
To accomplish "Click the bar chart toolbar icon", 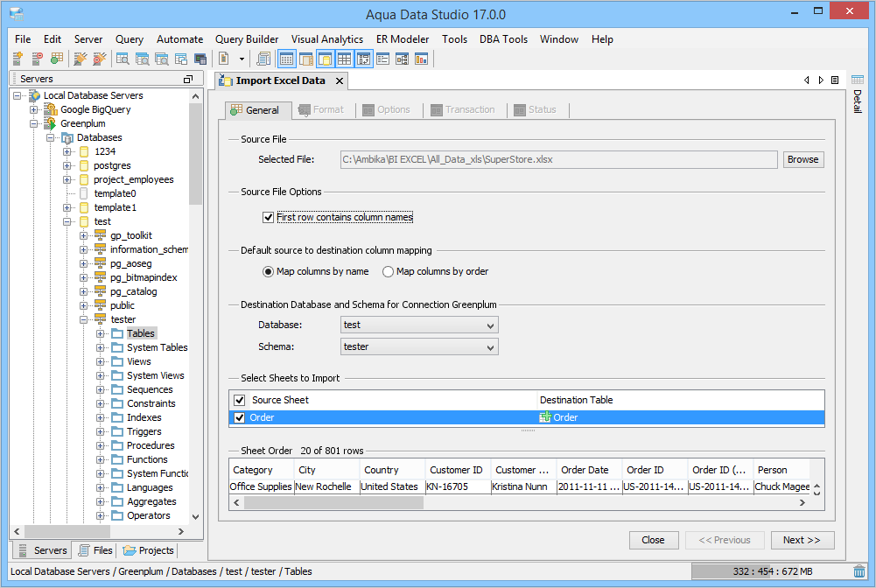I will (x=421, y=59).
